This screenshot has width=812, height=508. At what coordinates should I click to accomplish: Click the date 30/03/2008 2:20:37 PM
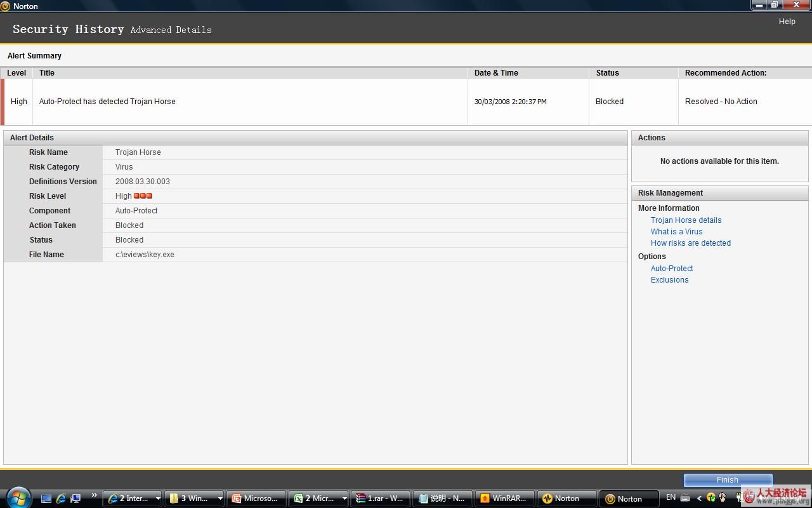[510, 102]
